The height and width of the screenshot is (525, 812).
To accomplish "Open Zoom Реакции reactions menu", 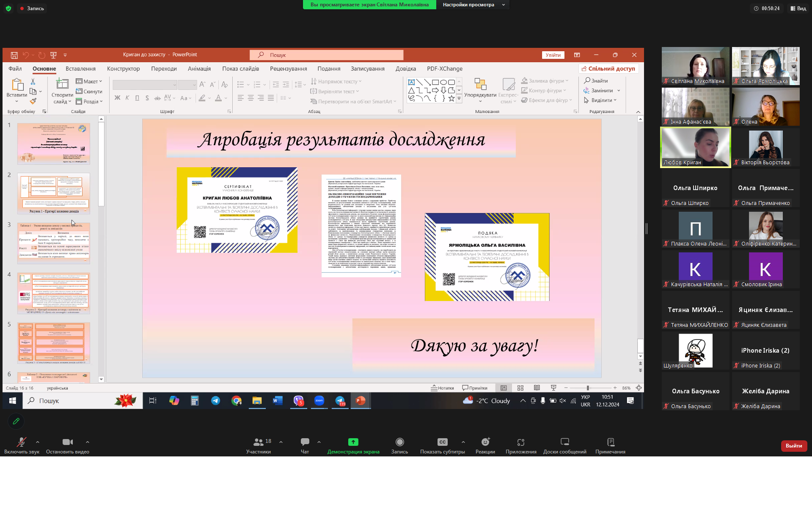I will click(x=485, y=446).
